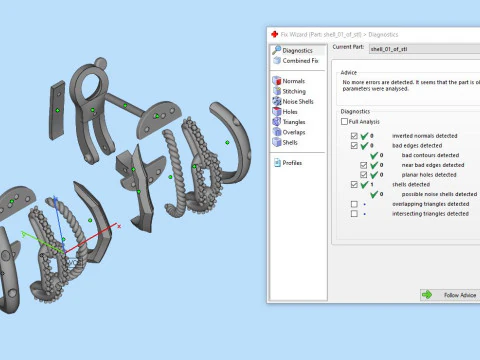Toggle the inverted normals detected checkbox
Image resolution: width=480 pixels, height=360 pixels.
coord(354,136)
